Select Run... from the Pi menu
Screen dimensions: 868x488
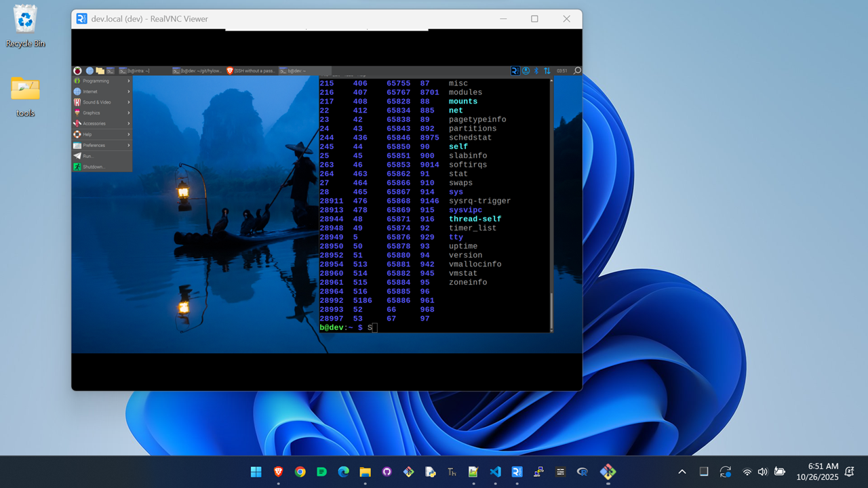(88, 156)
